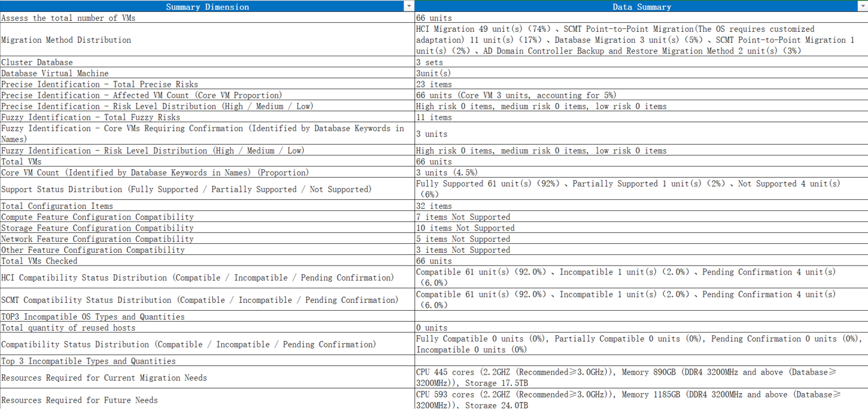Select the 'CPU 445 cores' data cell
Viewport: 868px width, 412px height.
click(x=641, y=378)
